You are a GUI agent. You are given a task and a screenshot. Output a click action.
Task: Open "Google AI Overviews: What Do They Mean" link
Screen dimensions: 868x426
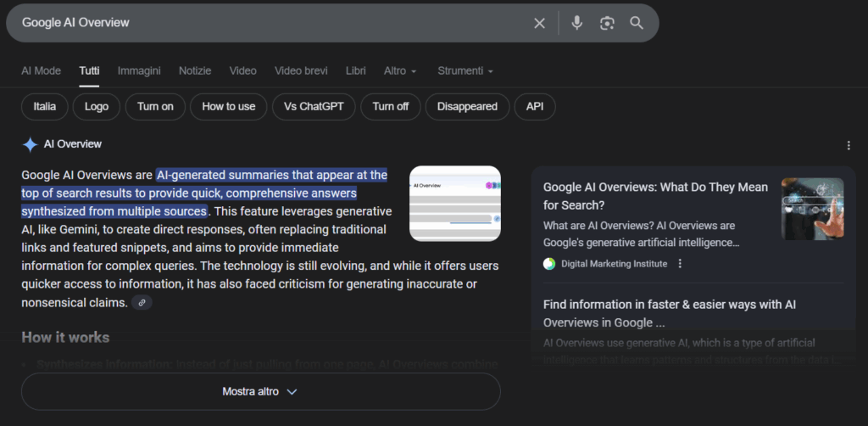[655, 196]
